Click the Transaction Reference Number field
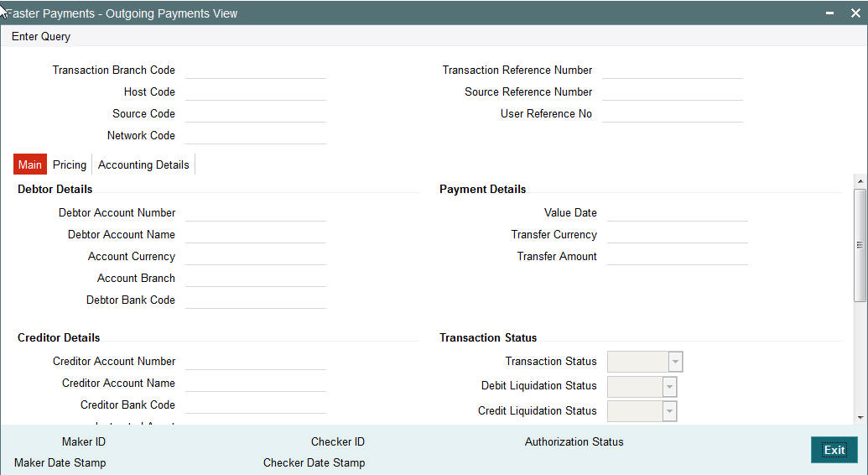This screenshot has height=475, width=868. (673, 70)
